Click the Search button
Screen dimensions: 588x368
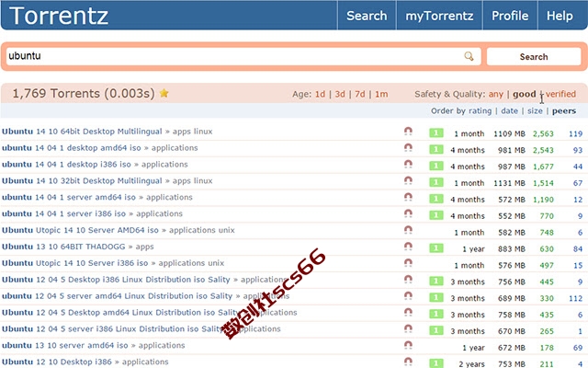click(534, 57)
